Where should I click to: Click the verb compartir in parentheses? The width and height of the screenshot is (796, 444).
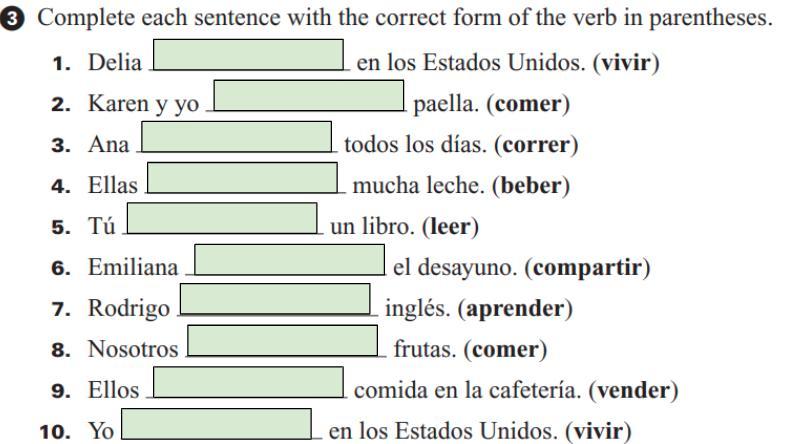click(587, 268)
